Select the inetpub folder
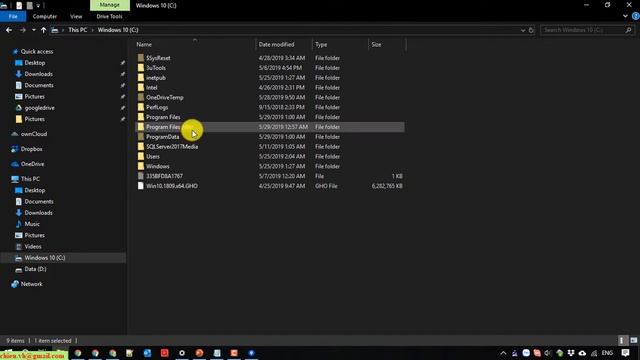640x360 pixels. (x=156, y=78)
